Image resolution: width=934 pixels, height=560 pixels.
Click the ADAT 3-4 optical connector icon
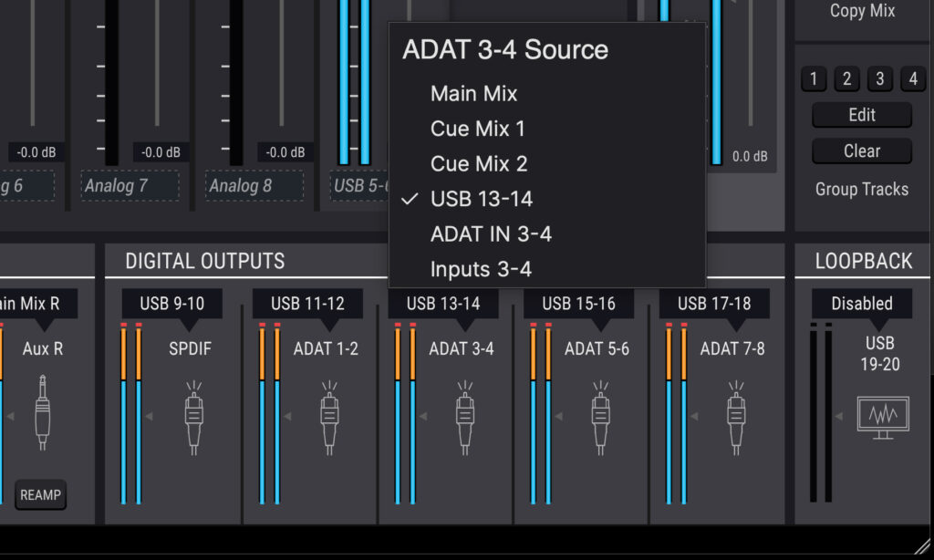(465, 418)
